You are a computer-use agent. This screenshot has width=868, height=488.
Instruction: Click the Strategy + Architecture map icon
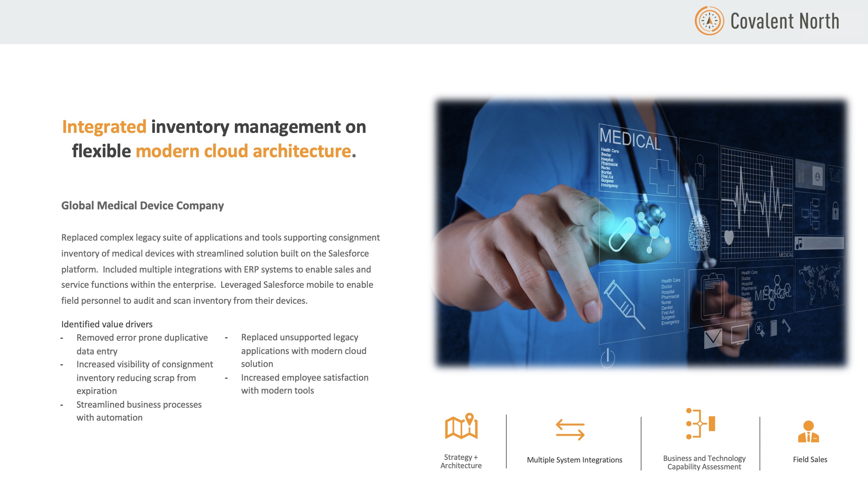461,427
